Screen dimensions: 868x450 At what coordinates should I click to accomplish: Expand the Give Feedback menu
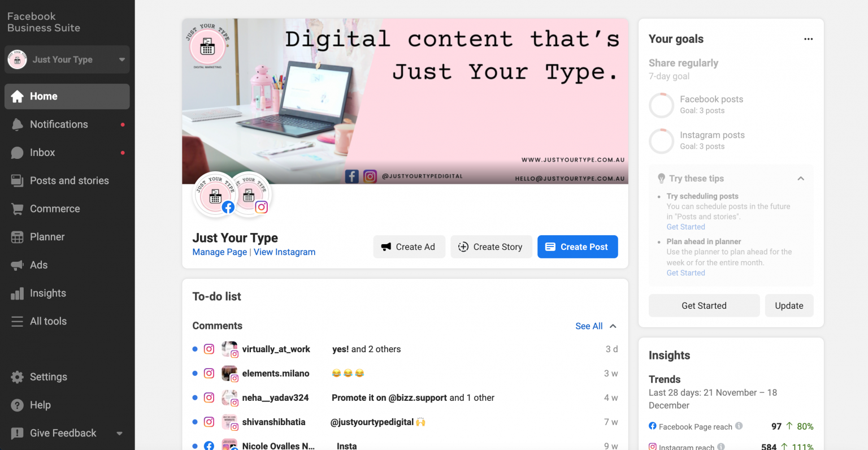119,433
